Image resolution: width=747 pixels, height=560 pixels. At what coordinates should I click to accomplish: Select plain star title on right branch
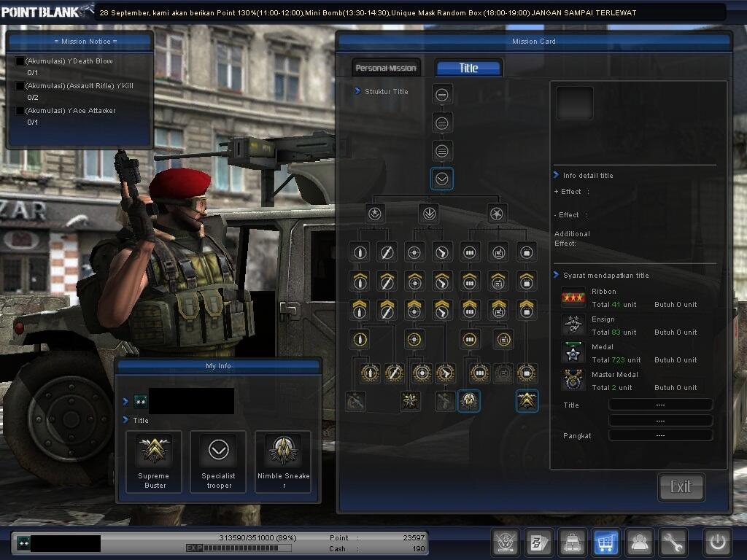(x=497, y=214)
